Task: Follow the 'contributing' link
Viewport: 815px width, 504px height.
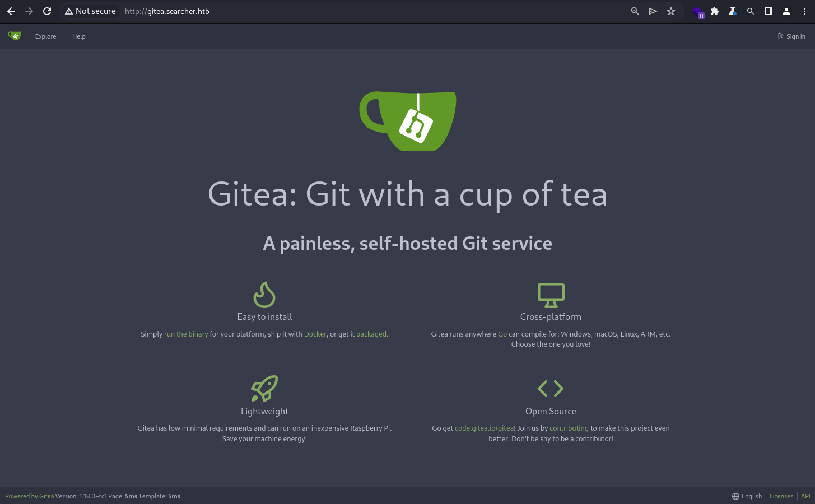Action: [x=569, y=428]
